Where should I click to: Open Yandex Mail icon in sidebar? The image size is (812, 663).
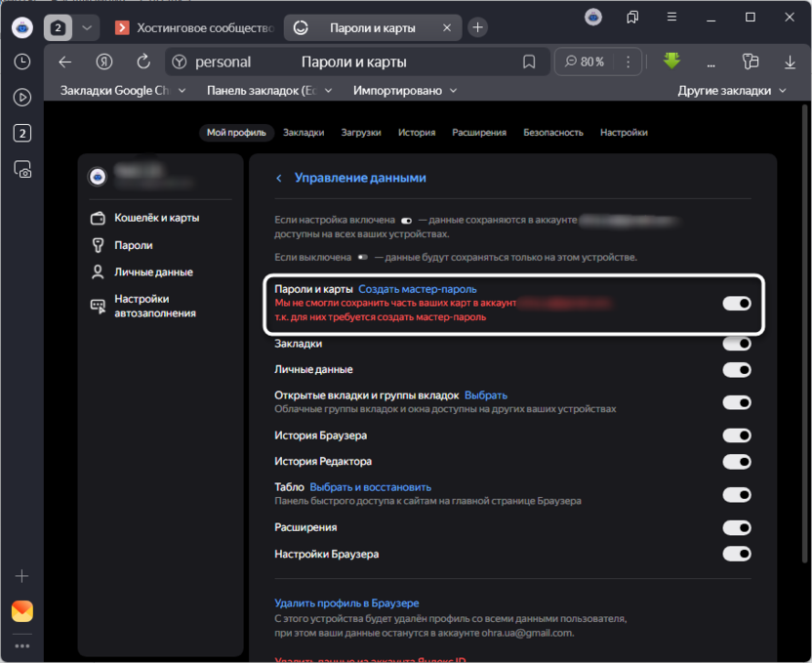(22, 611)
